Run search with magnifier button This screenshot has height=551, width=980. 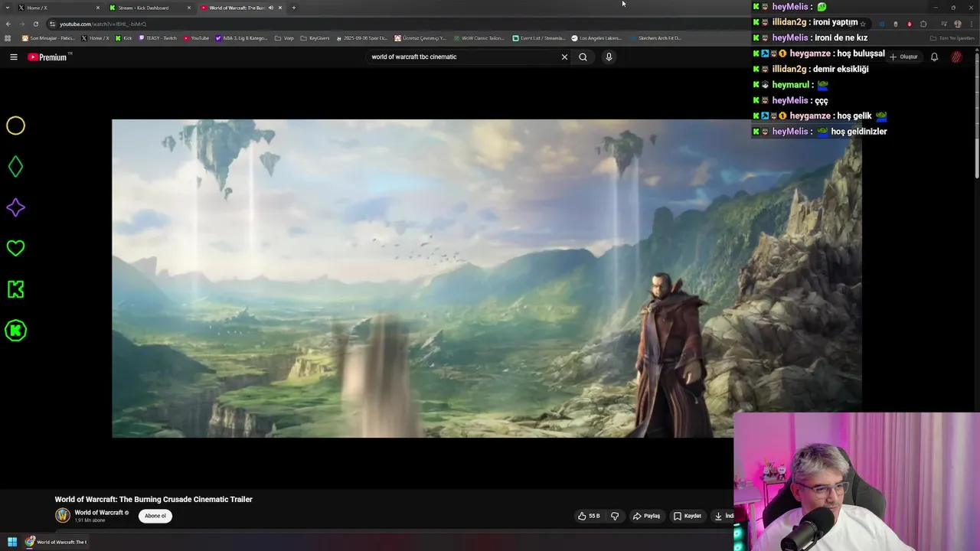coord(583,57)
